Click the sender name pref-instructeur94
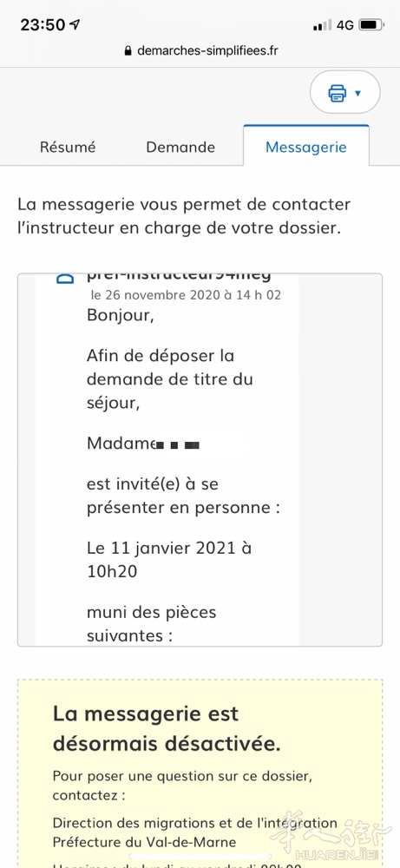 click(179, 277)
